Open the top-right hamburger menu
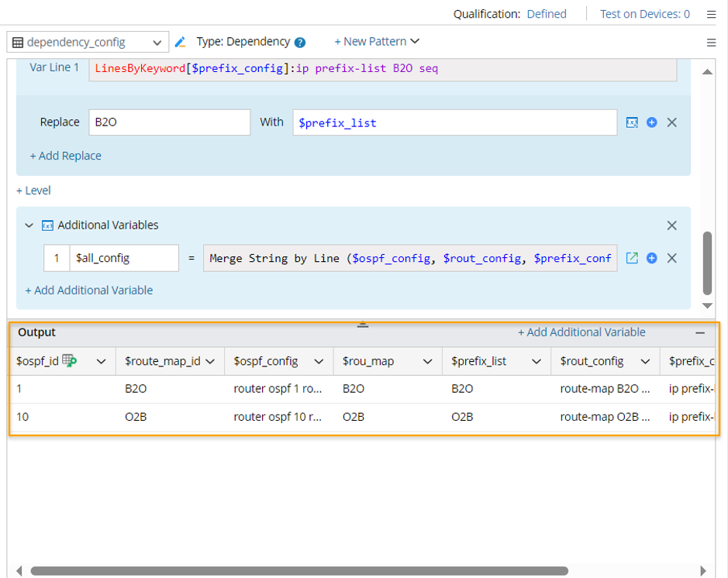Screen dimensions: 728x578 711,14
